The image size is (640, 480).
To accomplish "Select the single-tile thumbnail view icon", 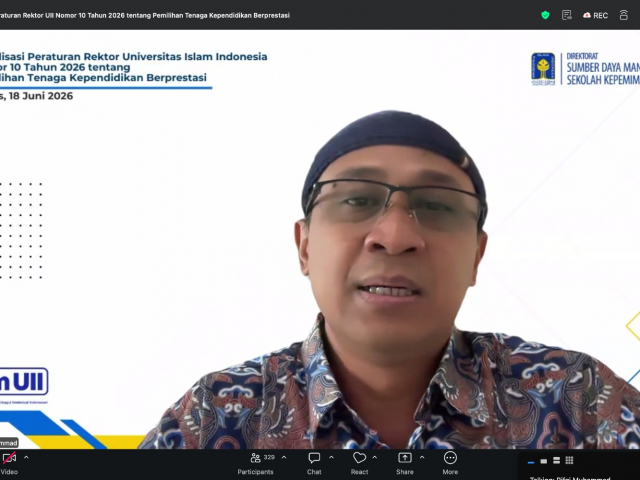I will 544,461.
